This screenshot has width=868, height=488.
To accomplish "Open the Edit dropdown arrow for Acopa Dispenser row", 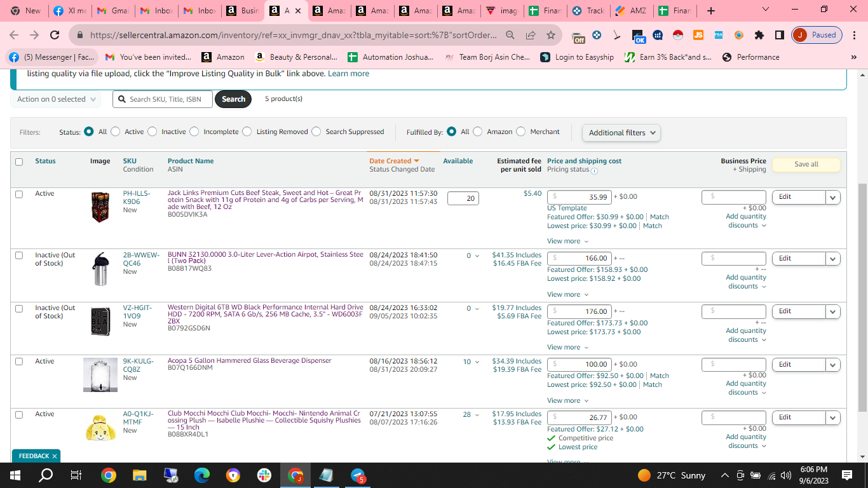I will (833, 365).
